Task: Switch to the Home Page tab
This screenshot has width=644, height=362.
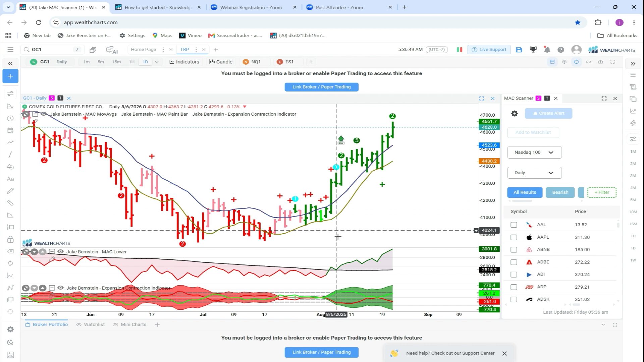Action: coord(144,49)
